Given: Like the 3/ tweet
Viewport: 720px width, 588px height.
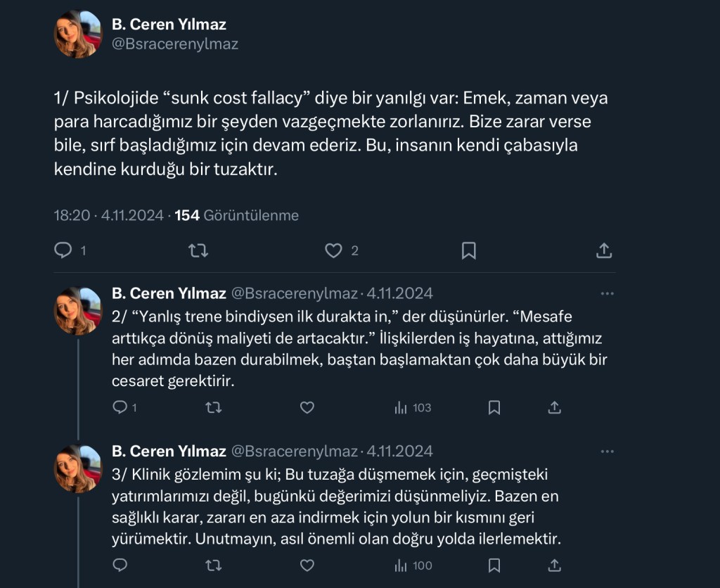Looking at the screenshot, I should [307, 565].
